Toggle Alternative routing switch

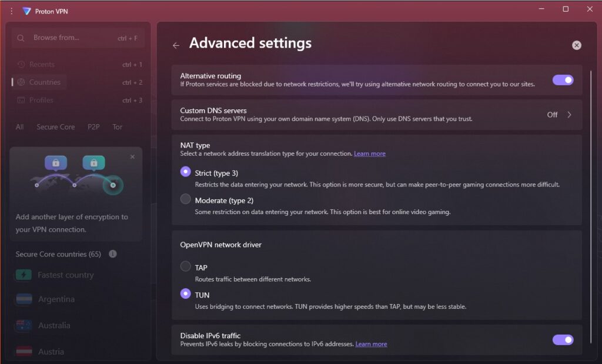(563, 80)
